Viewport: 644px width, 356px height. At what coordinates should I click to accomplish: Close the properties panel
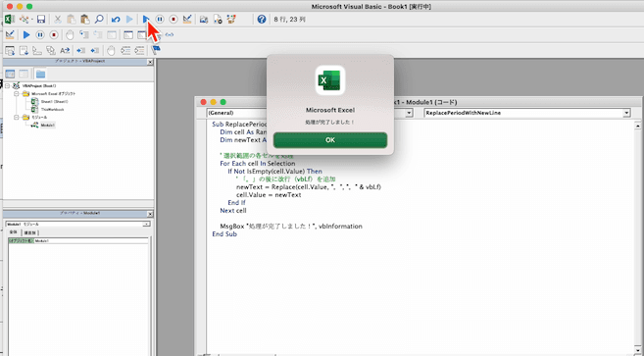(x=150, y=214)
